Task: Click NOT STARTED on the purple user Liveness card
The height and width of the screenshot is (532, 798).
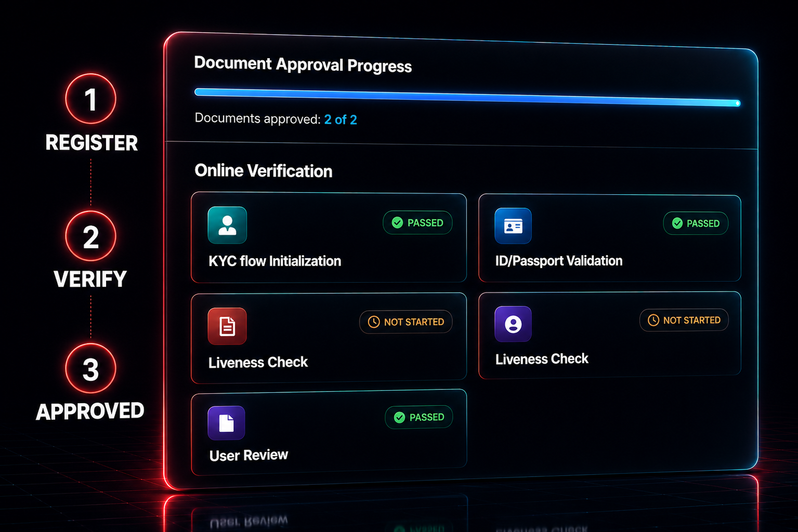Action: click(691, 321)
